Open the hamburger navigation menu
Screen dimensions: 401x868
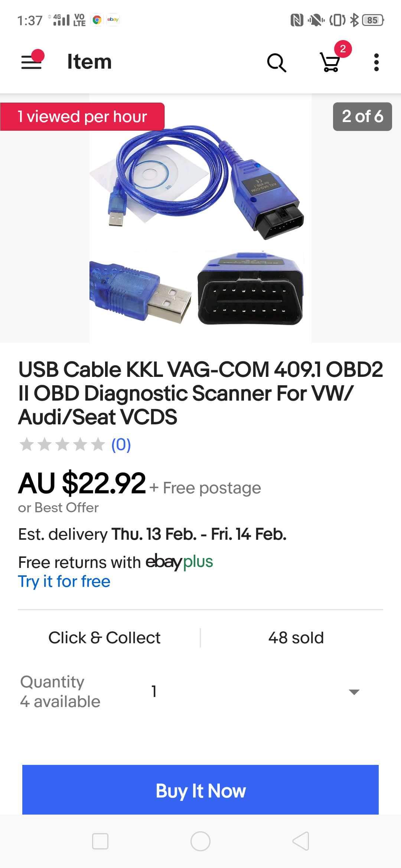[32, 62]
